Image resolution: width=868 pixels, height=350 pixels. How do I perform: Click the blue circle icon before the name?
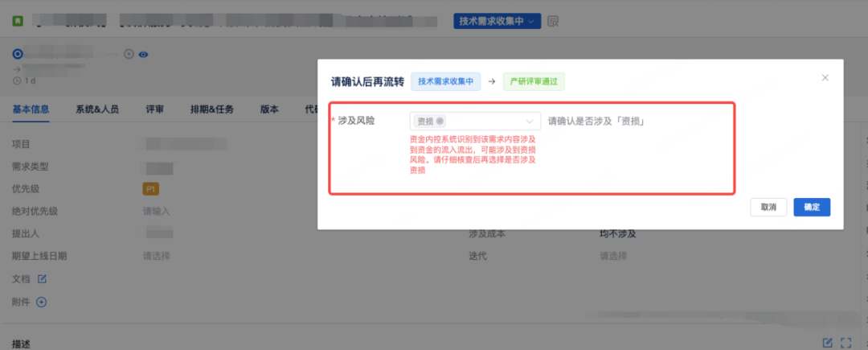coord(17,54)
